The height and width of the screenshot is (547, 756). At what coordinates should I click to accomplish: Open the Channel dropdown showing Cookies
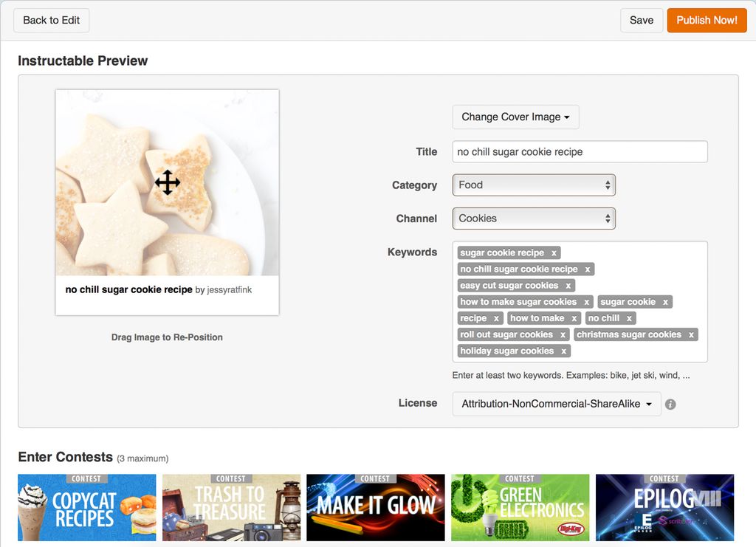point(534,219)
